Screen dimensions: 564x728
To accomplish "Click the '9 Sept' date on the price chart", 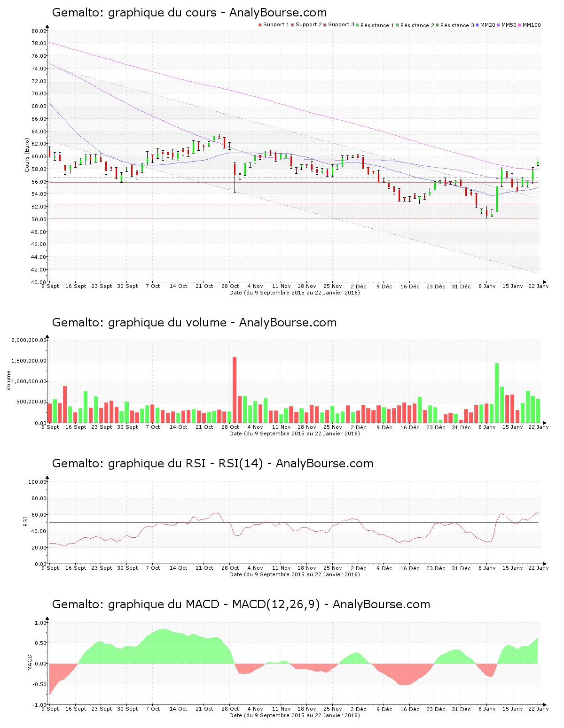I will pos(50,286).
